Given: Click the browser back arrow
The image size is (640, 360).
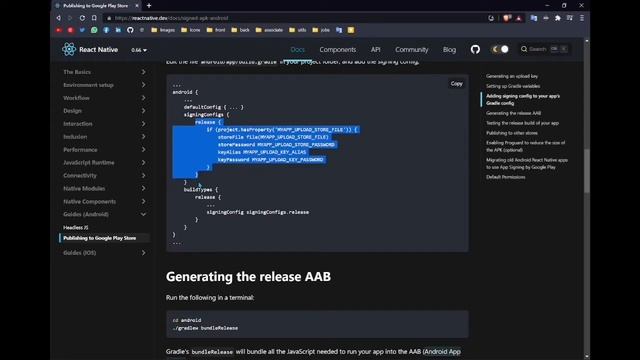Looking at the screenshot, I should tap(59, 18).
